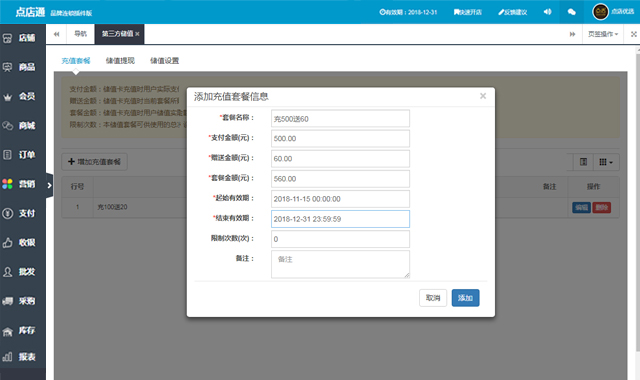Screen dimensions: 640x380
Task: Click the blue 编辑 button for row 1
Action: (581, 207)
